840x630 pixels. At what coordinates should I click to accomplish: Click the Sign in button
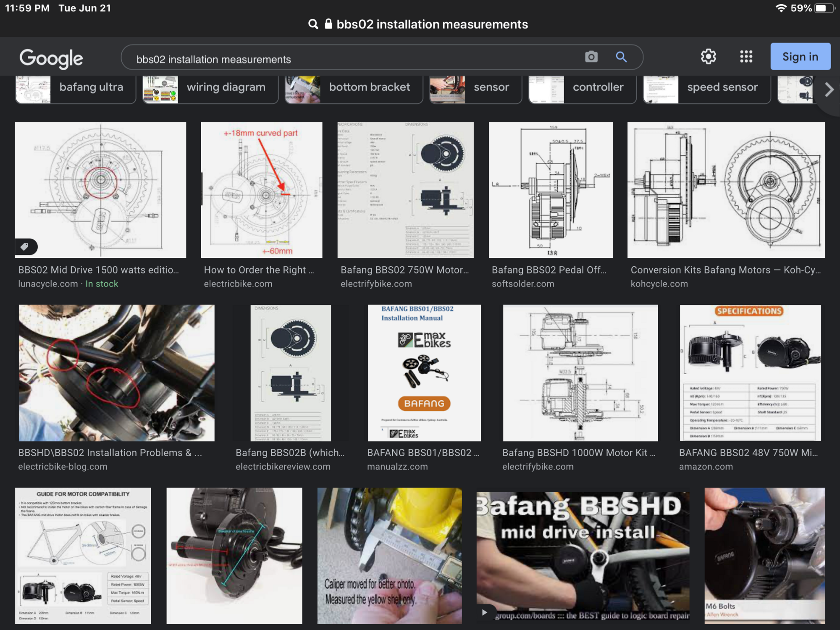800,56
